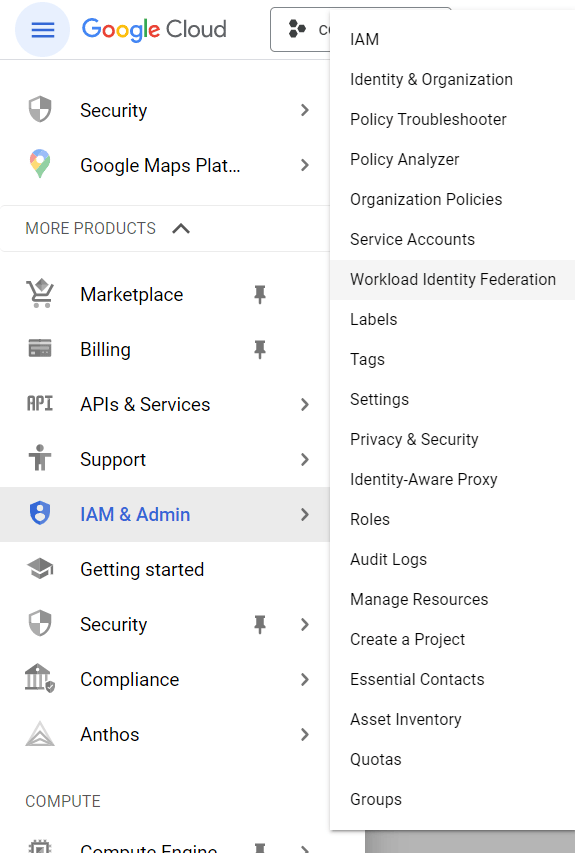Open Quotas in IAM submenu

[x=376, y=759]
